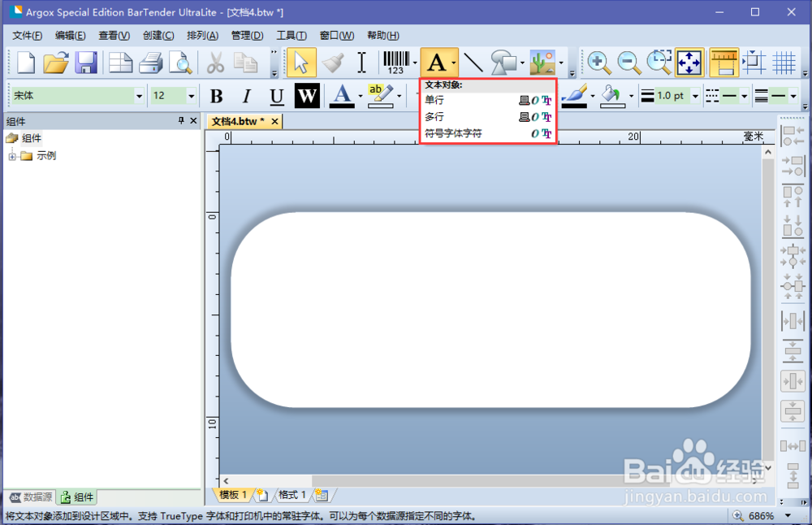
Task: Toggle rulers display icon
Action: (724, 63)
